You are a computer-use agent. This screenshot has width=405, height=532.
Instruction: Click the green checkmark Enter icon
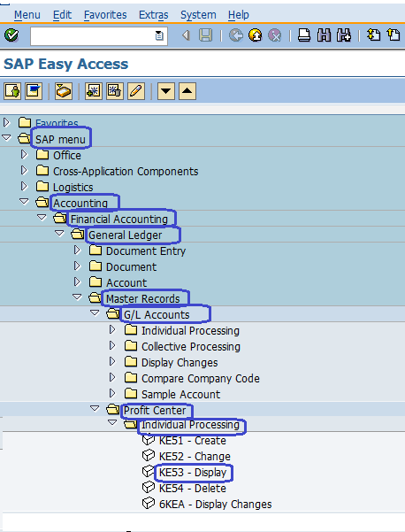pos(11,35)
